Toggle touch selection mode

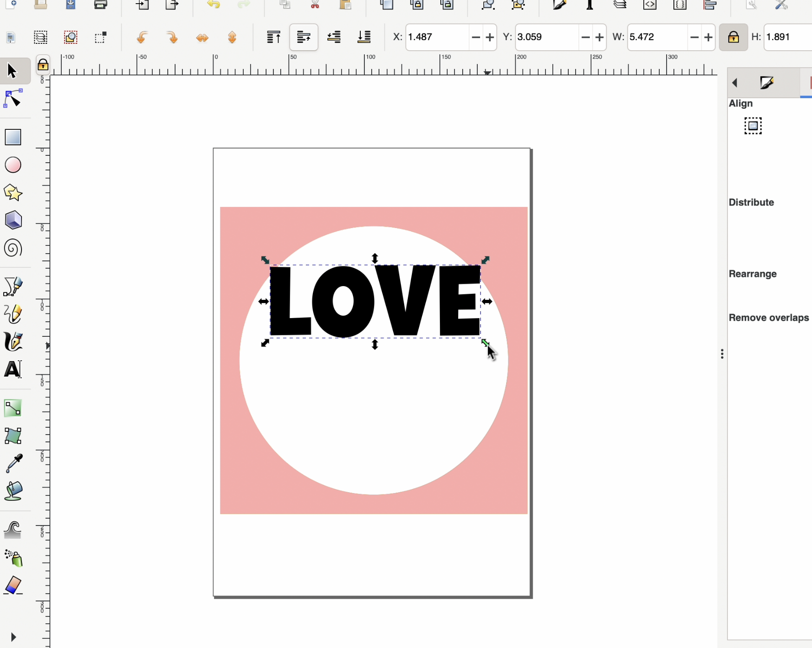[101, 37]
